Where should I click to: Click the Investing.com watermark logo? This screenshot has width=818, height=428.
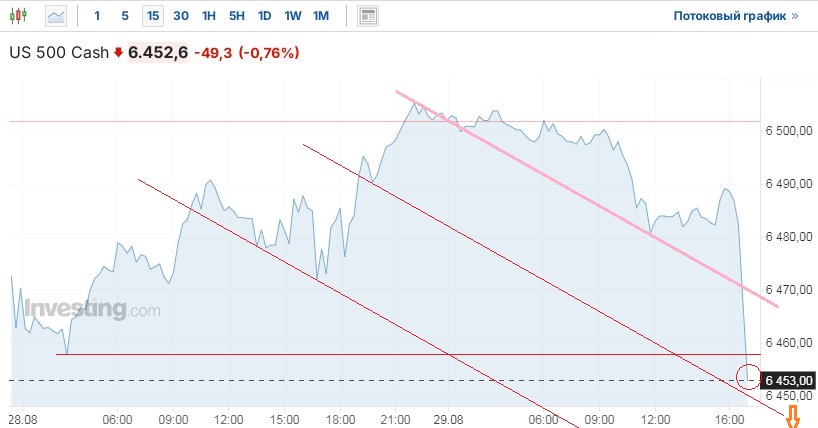(92, 310)
